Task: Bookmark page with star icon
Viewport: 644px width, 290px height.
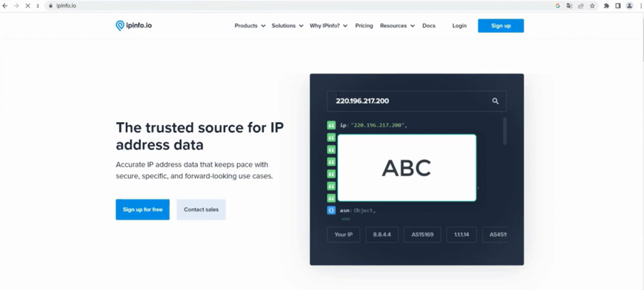Action: click(592, 6)
